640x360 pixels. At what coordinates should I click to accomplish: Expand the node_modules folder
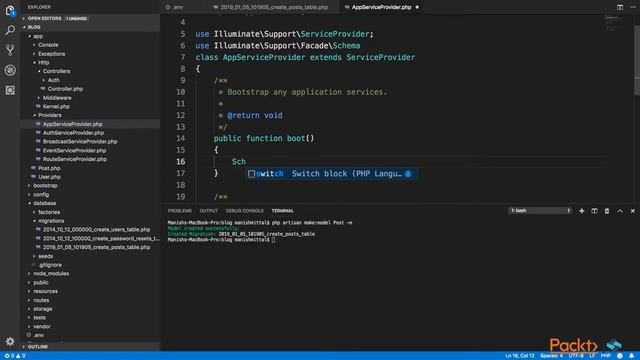51,274
